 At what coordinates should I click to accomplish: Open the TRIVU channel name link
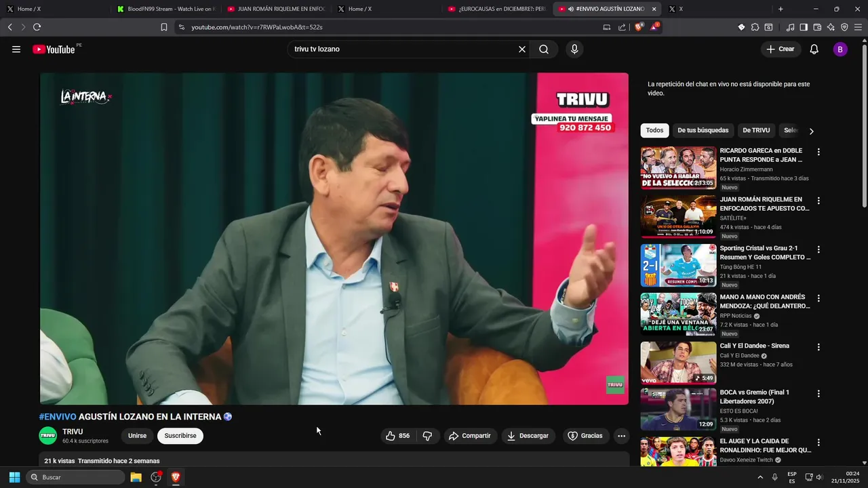(73, 432)
